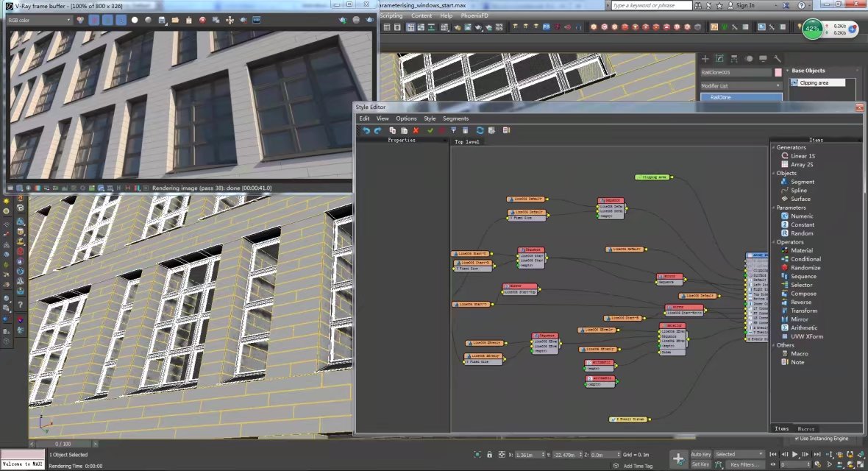868x471 pixels.
Task: Toggle absolute transform mode icon
Action: 502,454
